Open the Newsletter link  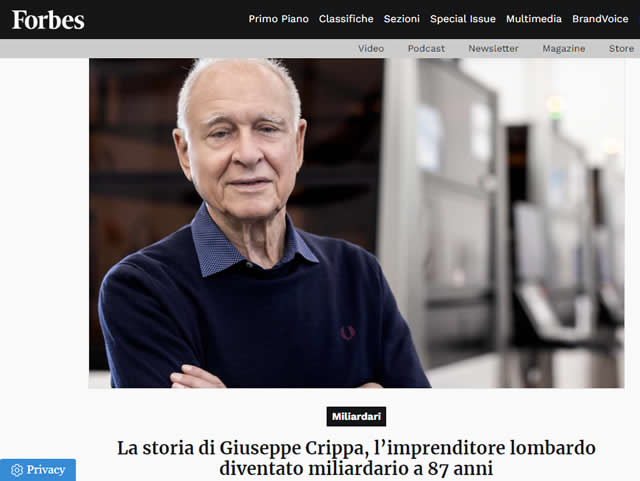point(493,48)
